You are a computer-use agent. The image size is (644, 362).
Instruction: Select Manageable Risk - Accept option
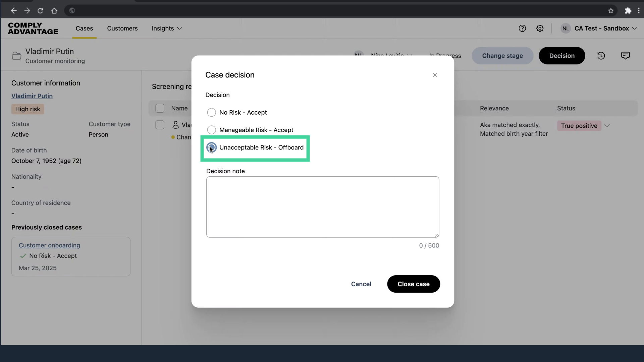211,130
